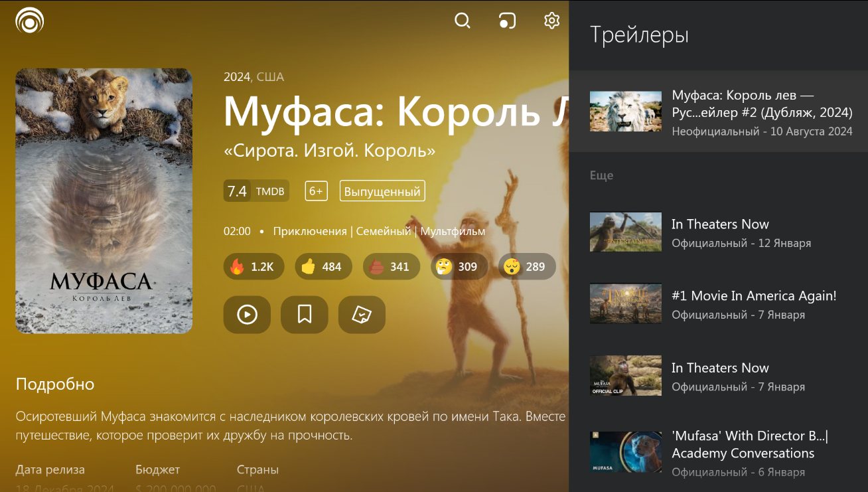Open the Семейный genre link
This screenshot has width=868, height=492.
click(384, 231)
